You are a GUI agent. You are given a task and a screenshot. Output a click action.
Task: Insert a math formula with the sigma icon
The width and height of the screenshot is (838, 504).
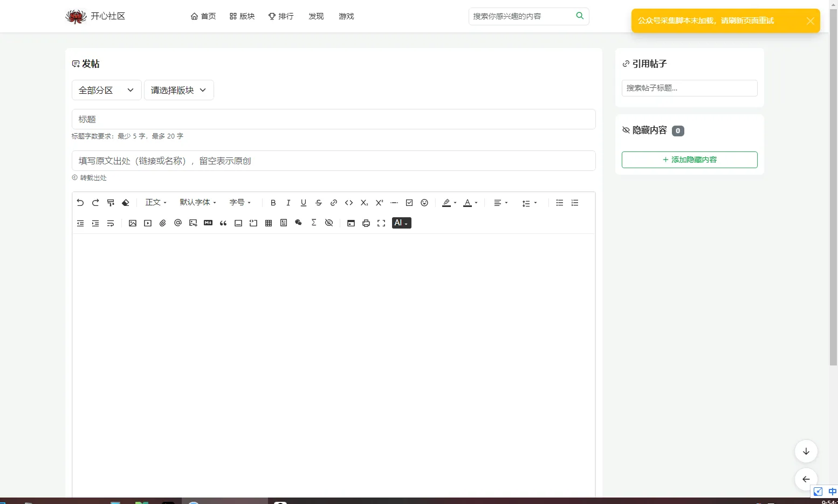point(314,223)
